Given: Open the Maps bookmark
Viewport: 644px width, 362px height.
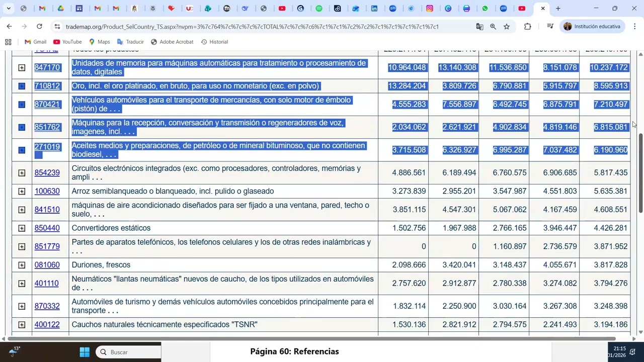Looking at the screenshot, I should [x=99, y=42].
